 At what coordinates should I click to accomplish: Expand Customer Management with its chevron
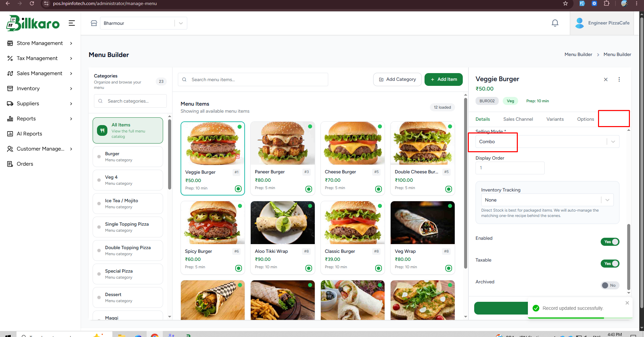(71, 149)
